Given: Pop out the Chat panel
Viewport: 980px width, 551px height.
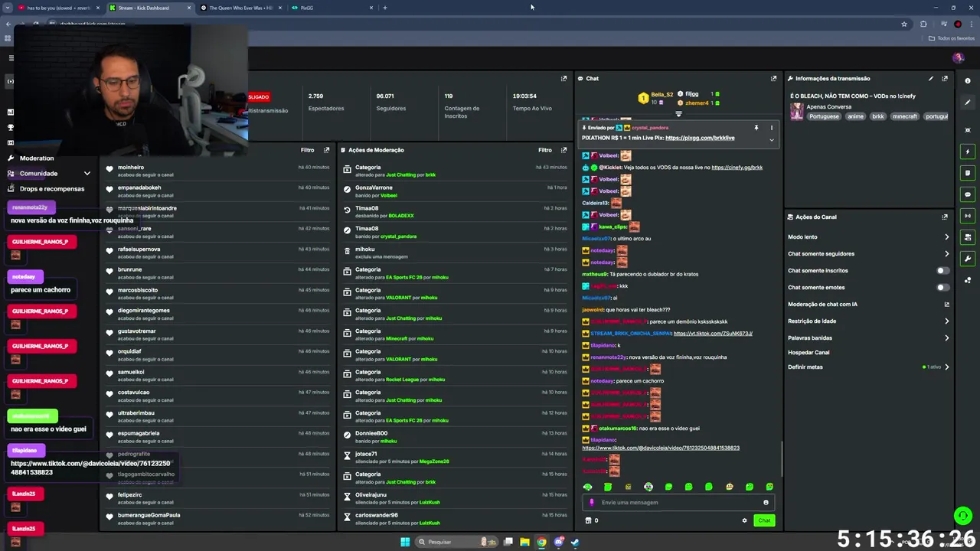Looking at the screenshot, I should [773, 78].
